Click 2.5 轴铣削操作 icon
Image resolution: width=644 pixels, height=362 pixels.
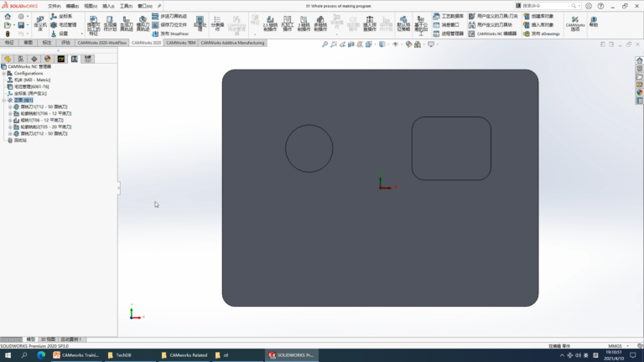270,23
